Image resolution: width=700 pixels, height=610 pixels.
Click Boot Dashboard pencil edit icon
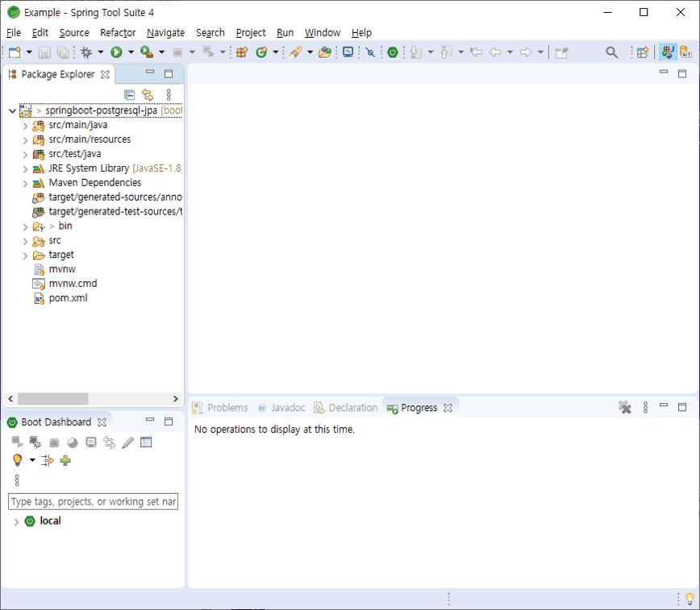coord(127,442)
